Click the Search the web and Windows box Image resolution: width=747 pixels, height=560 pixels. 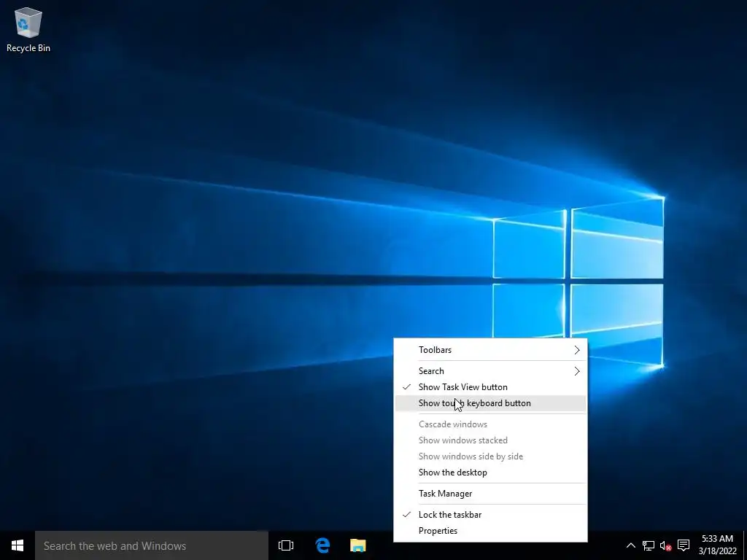click(152, 545)
